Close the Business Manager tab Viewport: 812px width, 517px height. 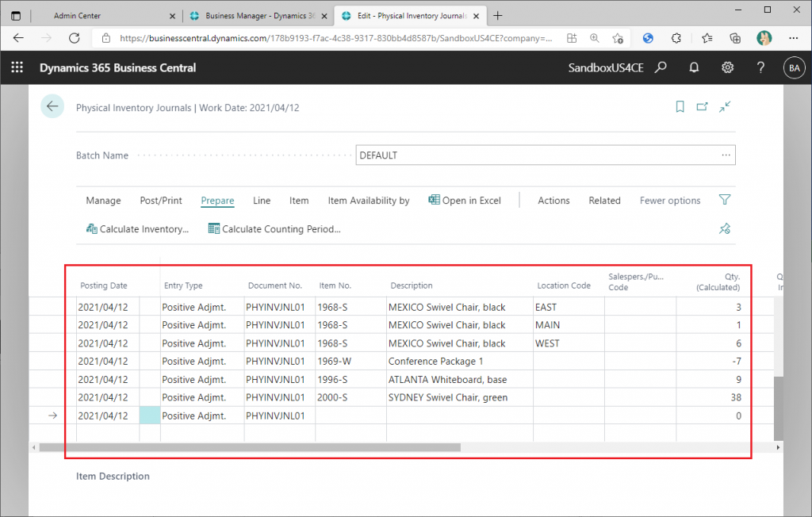coord(324,16)
